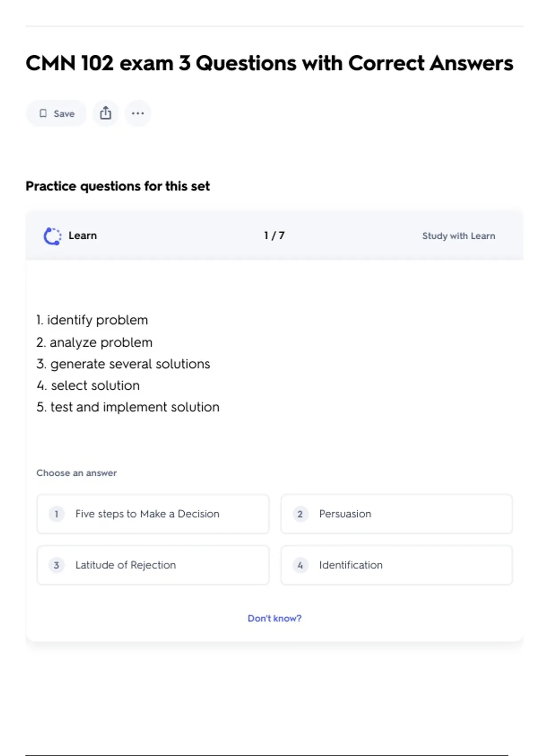Image resolution: width=534 pixels, height=756 pixels.
Task: Click the number 2 badge icon
Action: pos(300,514)
